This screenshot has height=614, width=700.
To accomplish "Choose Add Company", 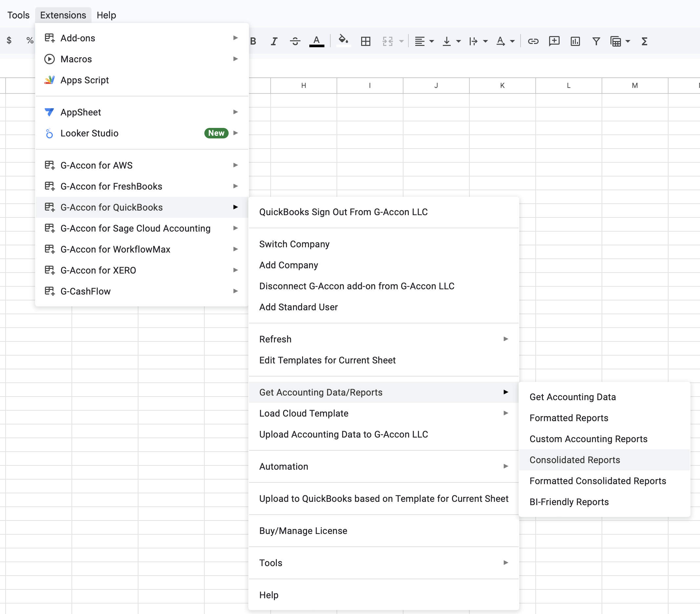I will pyautogui.click(x=383, y=265).
